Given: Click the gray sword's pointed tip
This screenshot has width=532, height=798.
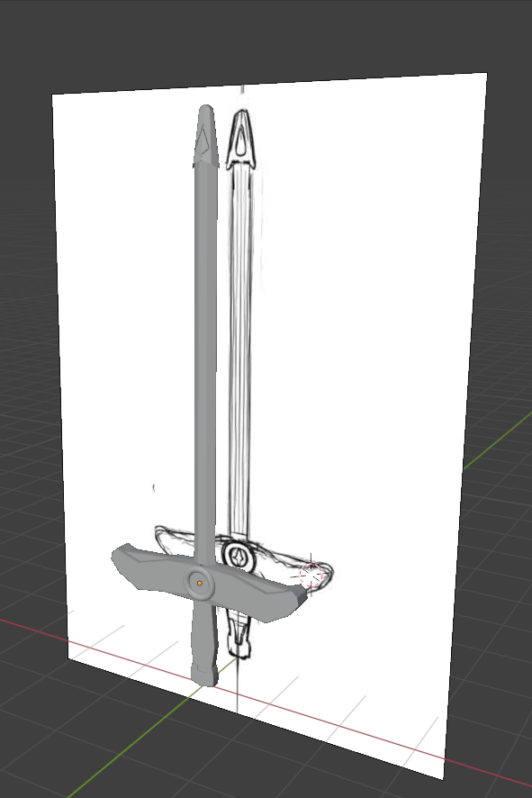Looking at the screenshot, I should pyautogui.click(x=205, y=135).
